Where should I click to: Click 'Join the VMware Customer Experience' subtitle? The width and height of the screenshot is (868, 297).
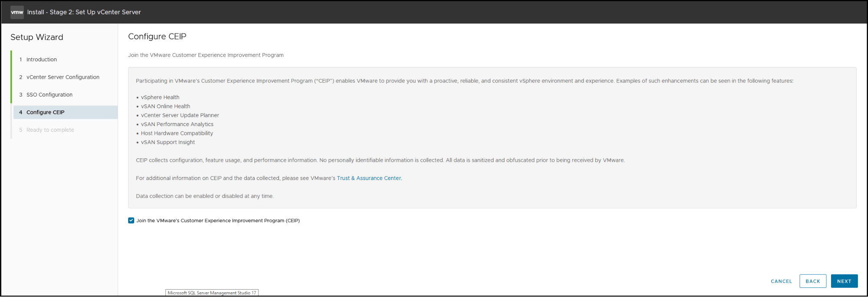(206, 55)
